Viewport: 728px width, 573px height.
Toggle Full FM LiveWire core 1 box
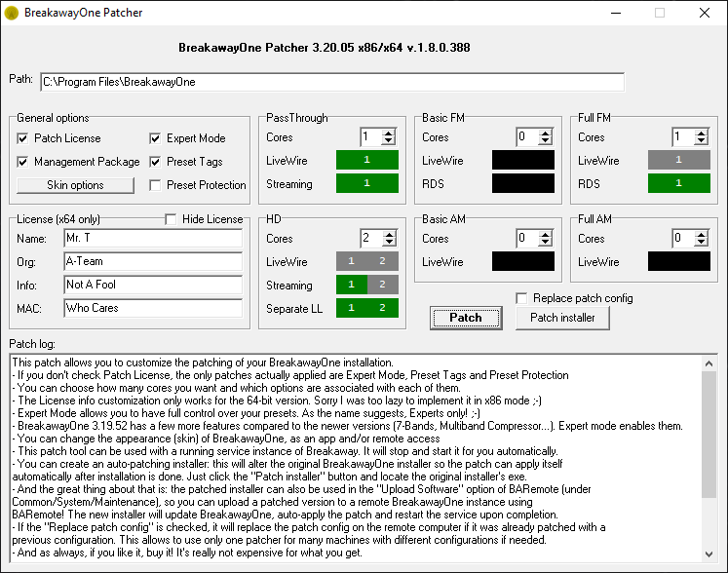[x=678, y=160]
